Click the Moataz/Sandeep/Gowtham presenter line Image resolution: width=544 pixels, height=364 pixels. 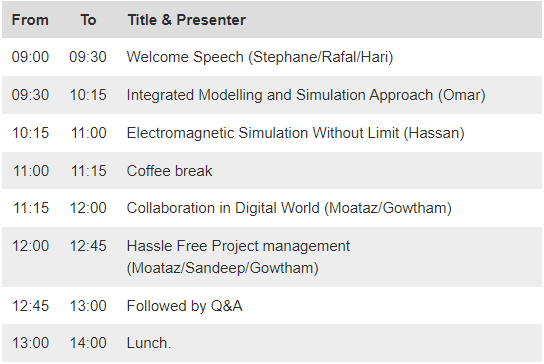pos(222,268)
